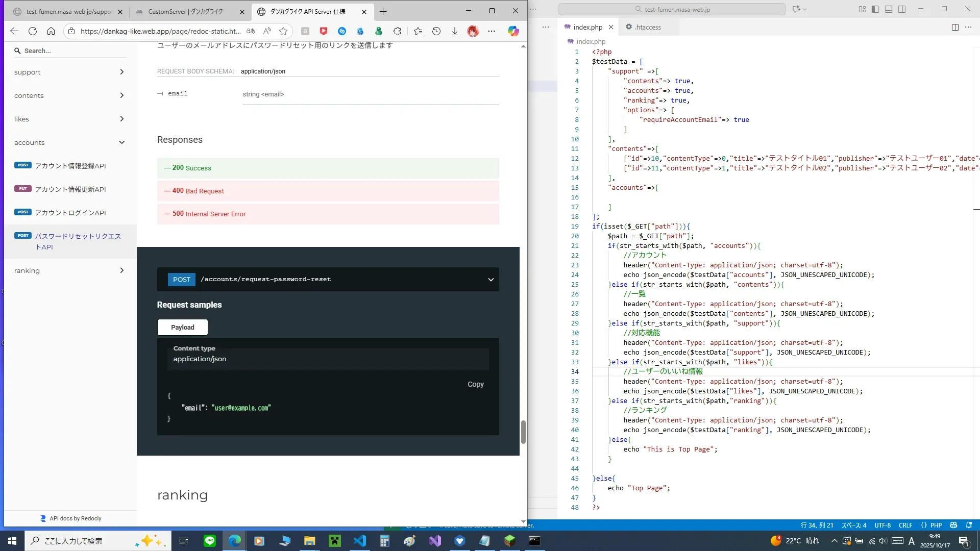
Task: Toggle VS Code panel layout icon
Action: click(x=888, y=9)
